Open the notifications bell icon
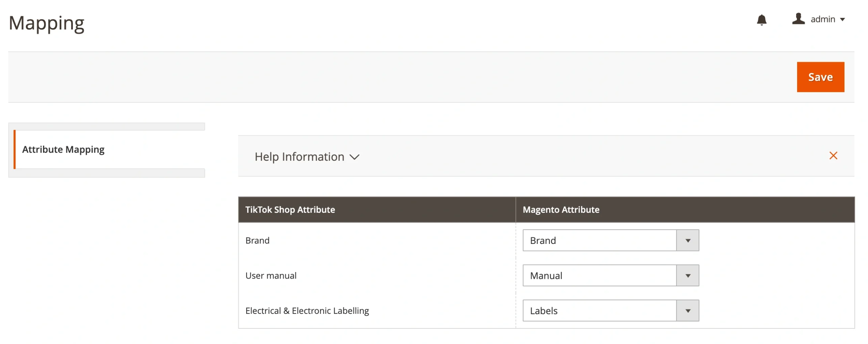The image size is (868, 344). click(762, 20)
